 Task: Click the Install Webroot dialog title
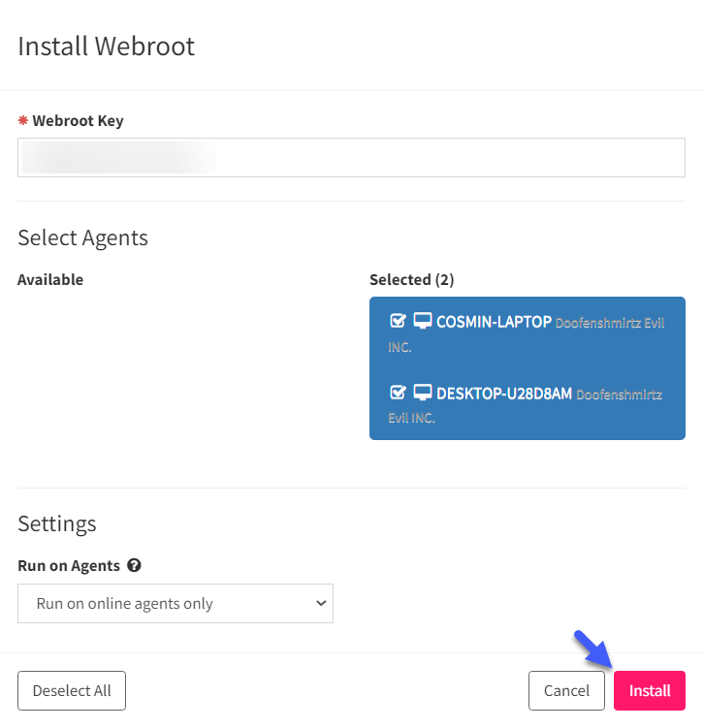[106, 46]
